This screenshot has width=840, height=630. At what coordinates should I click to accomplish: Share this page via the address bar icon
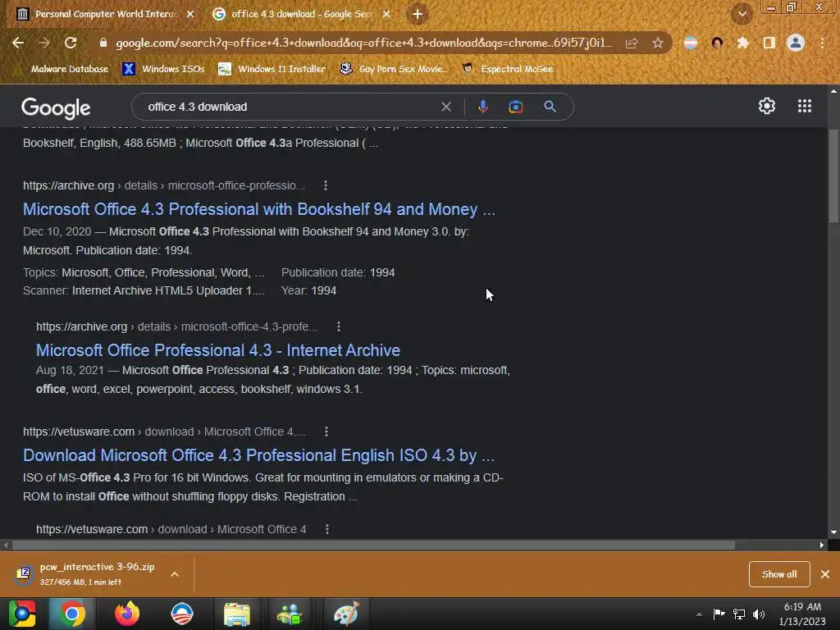pos(632,43)
